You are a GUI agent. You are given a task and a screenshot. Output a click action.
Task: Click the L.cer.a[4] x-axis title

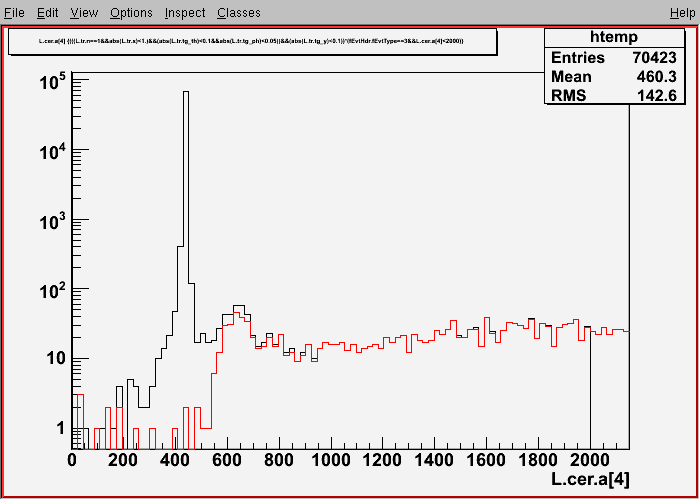point(590,479)
